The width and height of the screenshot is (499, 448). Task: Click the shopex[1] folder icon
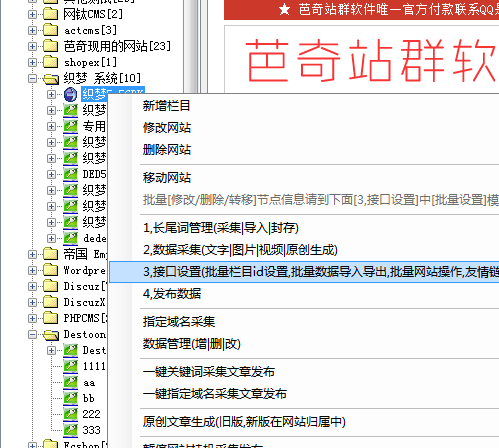coord(51,62)
